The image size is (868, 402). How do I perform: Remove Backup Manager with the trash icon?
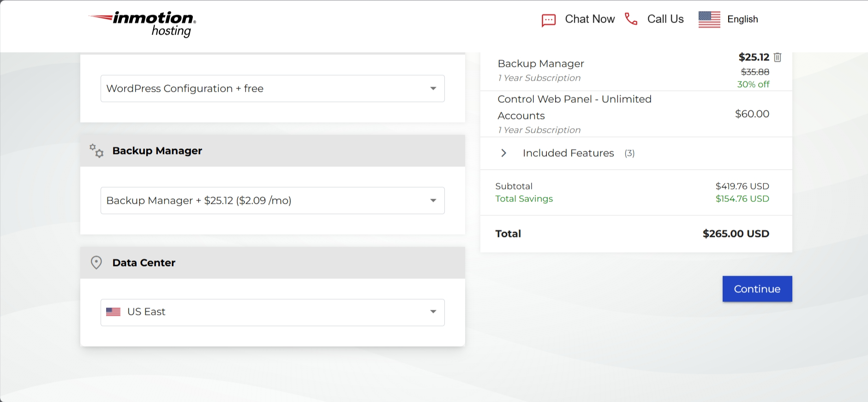tap(778, 57)
